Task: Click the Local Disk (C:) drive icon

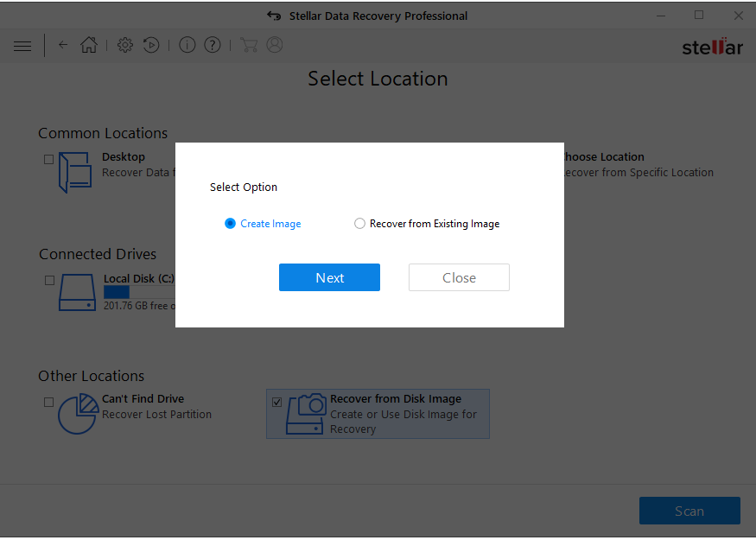Action: pos(77,293)
